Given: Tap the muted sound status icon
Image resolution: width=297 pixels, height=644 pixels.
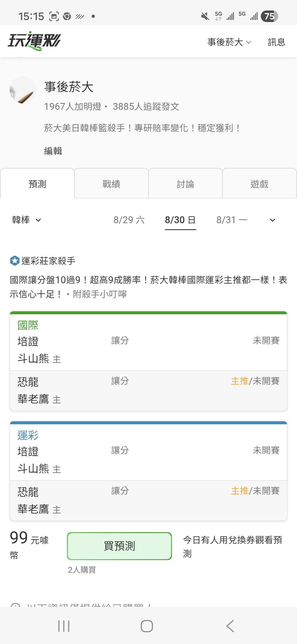Looking at the screenshot, I should [205, 16].
